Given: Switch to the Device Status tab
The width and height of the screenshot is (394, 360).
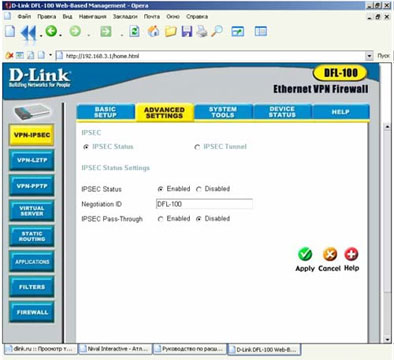Looking at the screenshot, I should point(282,112).
